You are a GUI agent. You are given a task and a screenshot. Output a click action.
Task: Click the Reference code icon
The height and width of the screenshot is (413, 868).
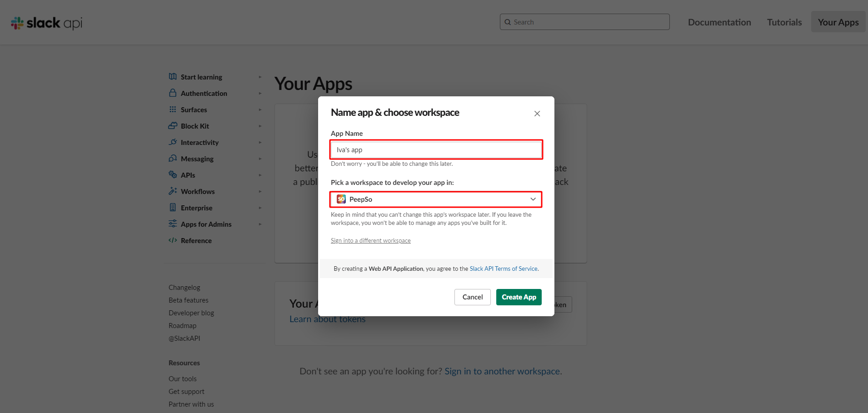point(173,240)
